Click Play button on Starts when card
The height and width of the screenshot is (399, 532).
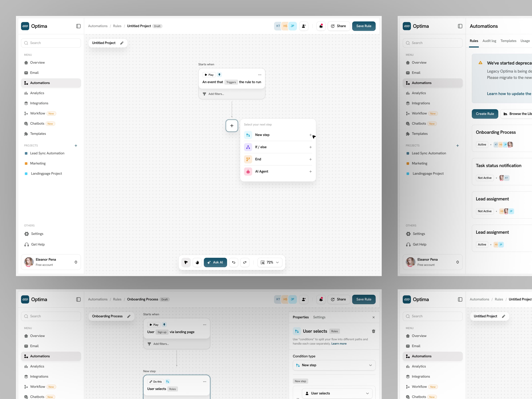209,75
